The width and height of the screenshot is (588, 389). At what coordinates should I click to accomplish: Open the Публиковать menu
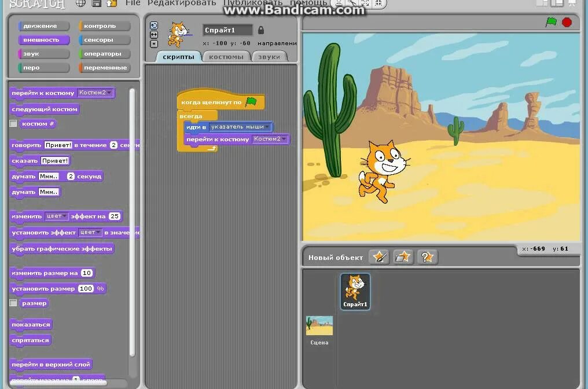[253, 3]
